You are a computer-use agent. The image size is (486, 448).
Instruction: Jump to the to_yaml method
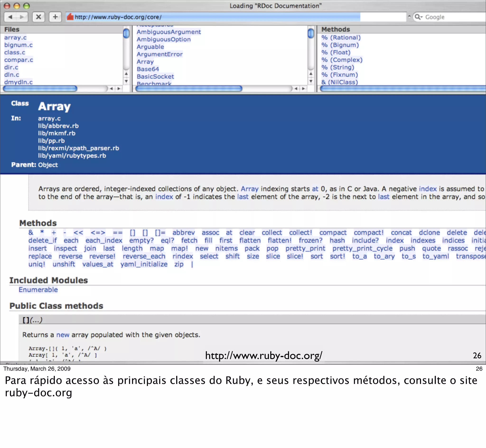436,256
